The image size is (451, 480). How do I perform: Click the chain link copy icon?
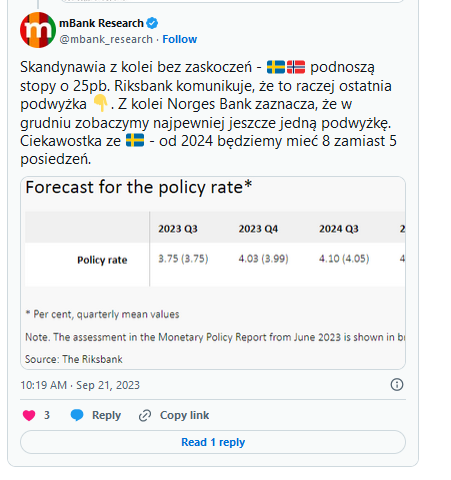[x=145, y=416]
